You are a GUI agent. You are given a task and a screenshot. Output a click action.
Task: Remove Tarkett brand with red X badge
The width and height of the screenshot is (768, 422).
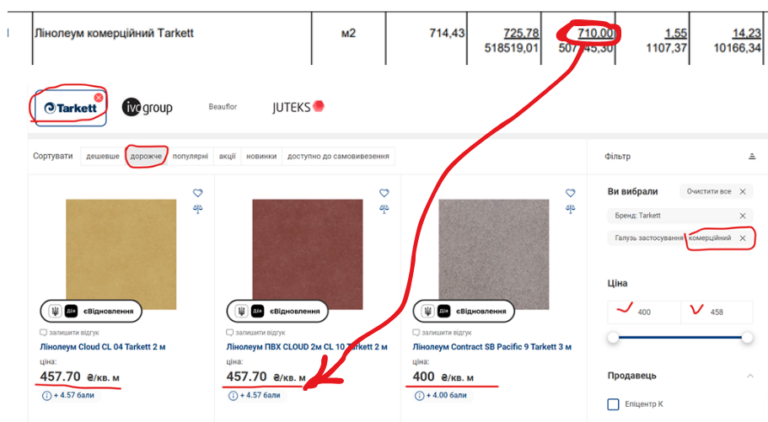pyautogui.click(x=98, y=97)
